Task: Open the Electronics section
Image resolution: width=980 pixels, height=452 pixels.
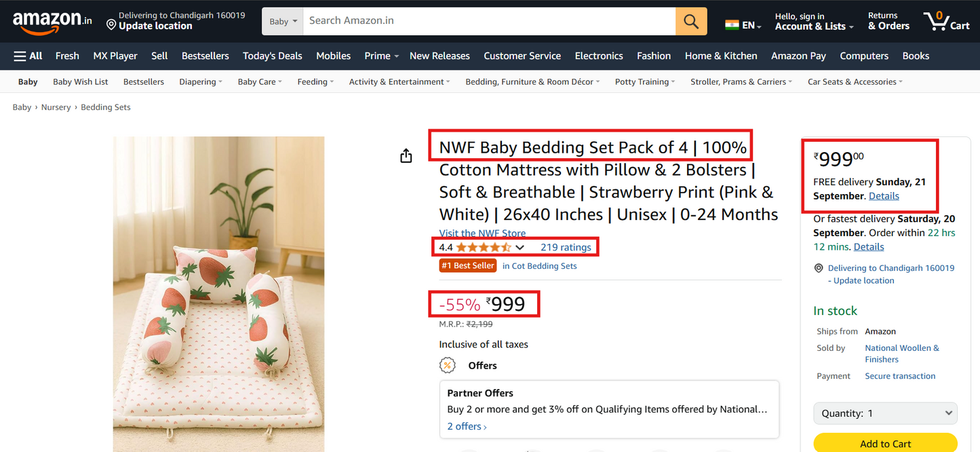Action: (x=598, y=56)
